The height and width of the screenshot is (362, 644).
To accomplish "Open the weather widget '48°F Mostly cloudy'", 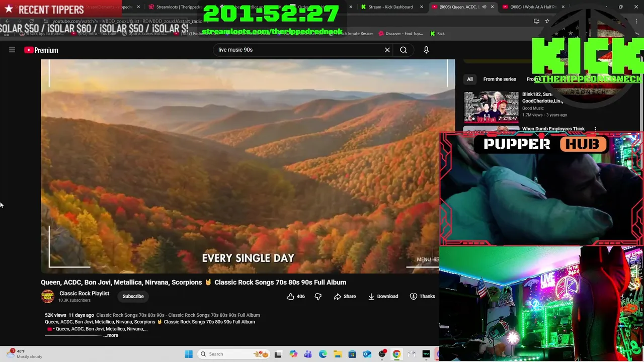I will pyautogui.click(x=24, y=354).
